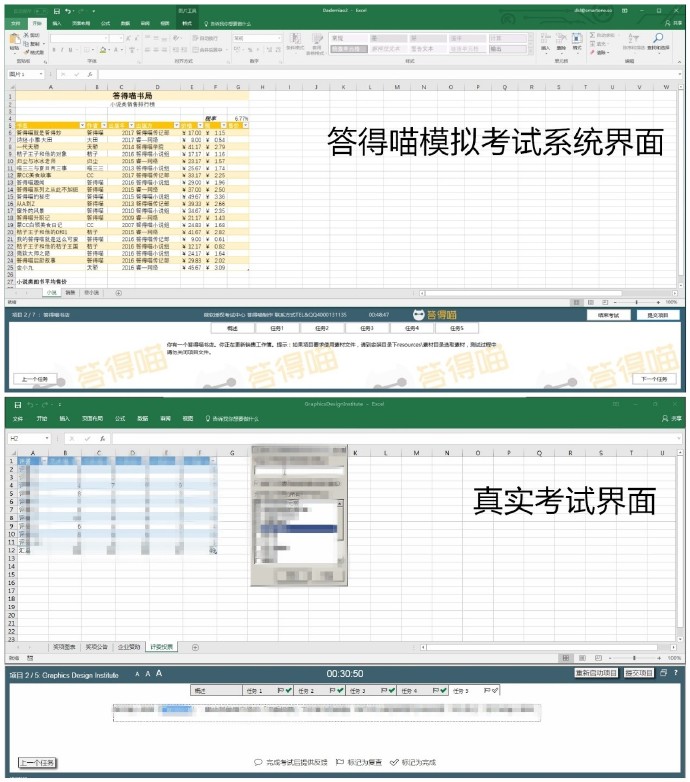The height and width of the screenshot is (782, 690).
Task: Toggle Italic formatting in the top ribbon
Action: (62, 50)
